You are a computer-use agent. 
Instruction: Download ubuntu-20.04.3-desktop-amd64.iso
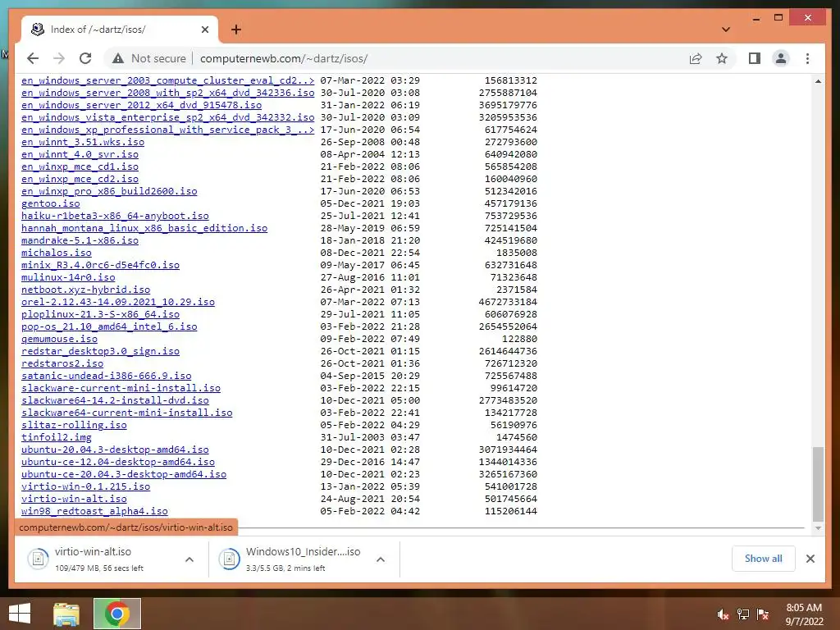coord(115,450)
